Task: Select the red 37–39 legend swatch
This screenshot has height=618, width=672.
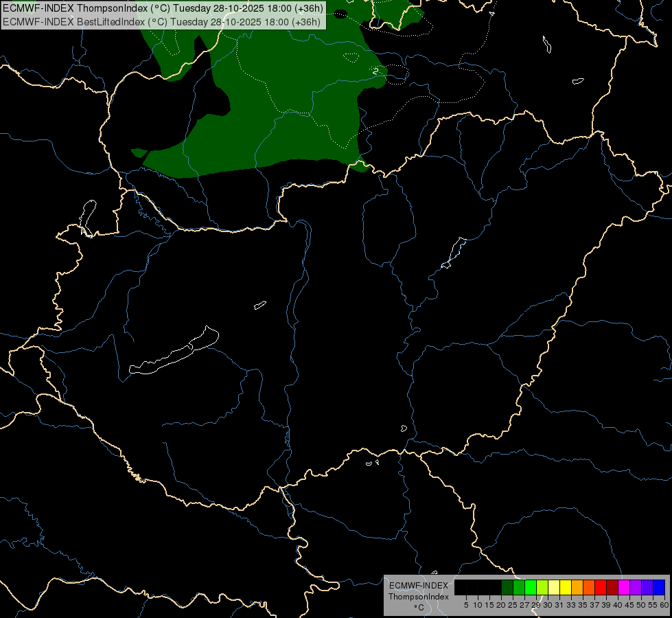Action: (x=601, y=587)
